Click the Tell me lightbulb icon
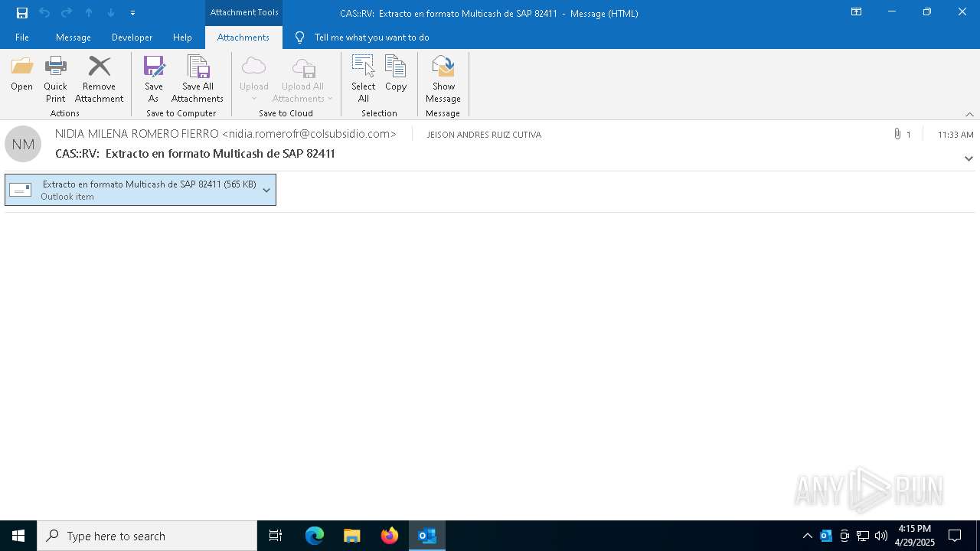The height and width of the screenshot is (551, 980). coord(299,37)
